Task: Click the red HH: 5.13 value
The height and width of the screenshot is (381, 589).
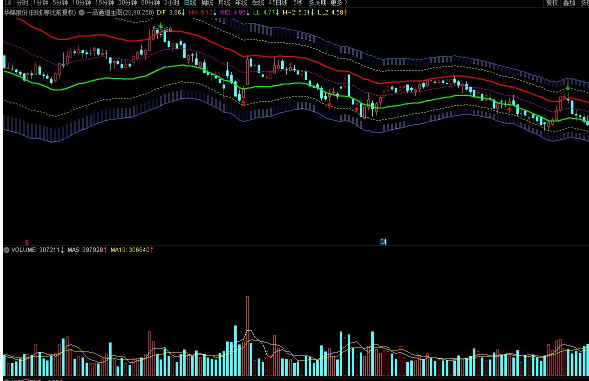Action: click(202, 12)
